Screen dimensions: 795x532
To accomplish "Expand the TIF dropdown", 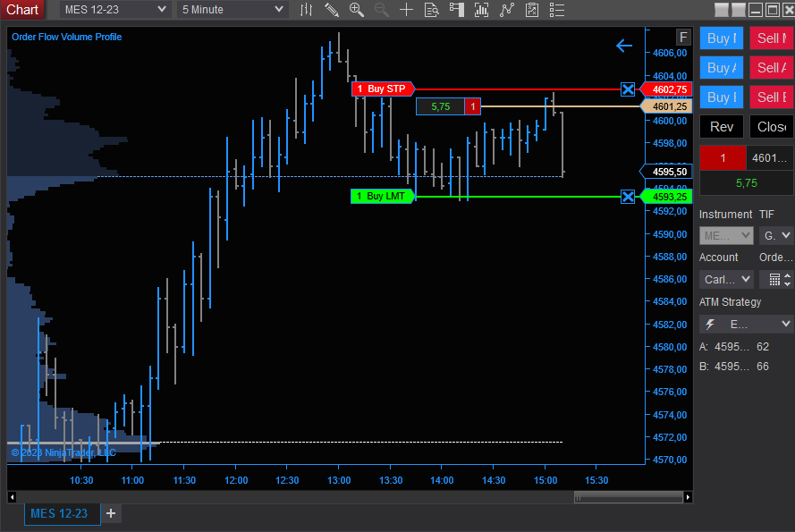I will pos(776,235).
